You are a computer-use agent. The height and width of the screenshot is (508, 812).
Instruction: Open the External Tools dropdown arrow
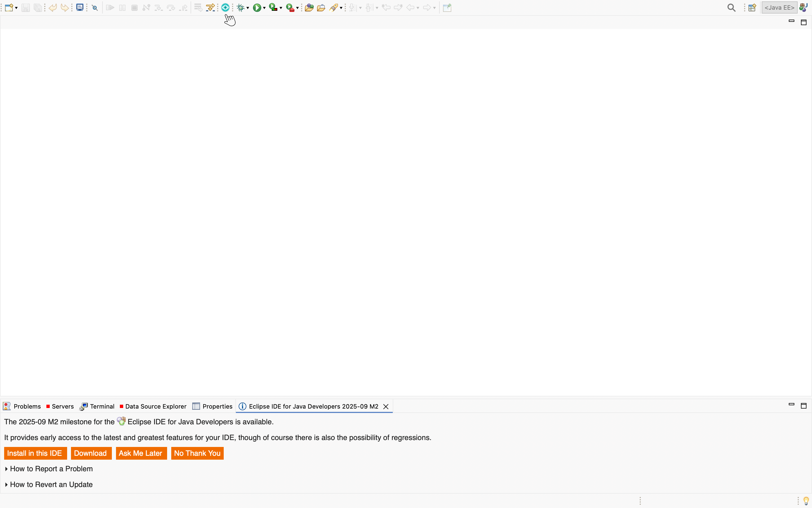coord(297,8)
